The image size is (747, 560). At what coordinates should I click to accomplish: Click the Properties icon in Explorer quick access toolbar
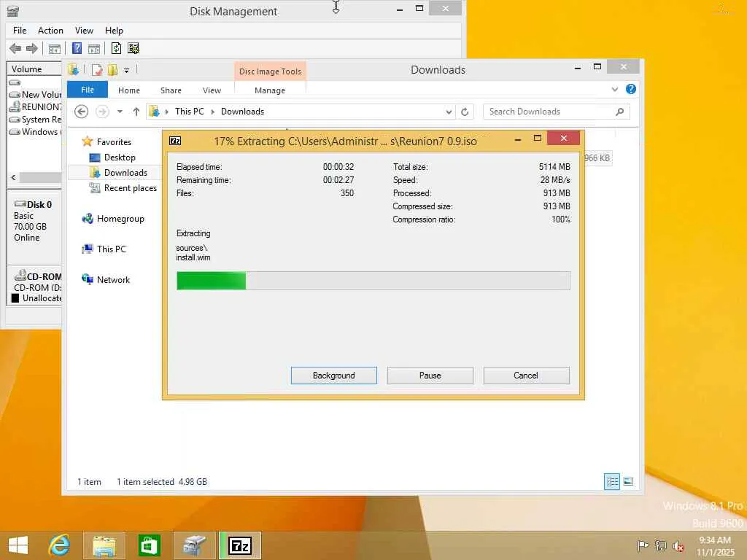pos(96,70)
